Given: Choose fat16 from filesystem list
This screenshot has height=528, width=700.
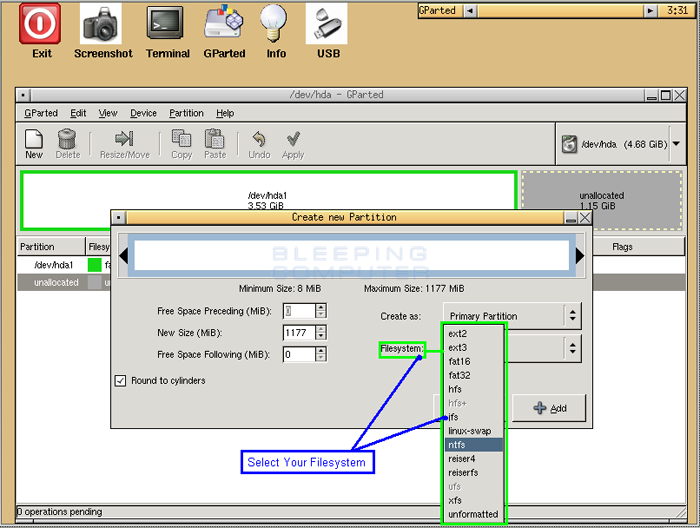Looking at the screenshot, I should tap(474, 362).
